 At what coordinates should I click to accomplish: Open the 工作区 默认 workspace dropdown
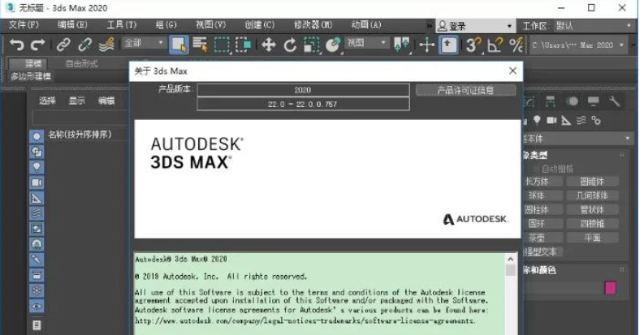pos(593,26)
